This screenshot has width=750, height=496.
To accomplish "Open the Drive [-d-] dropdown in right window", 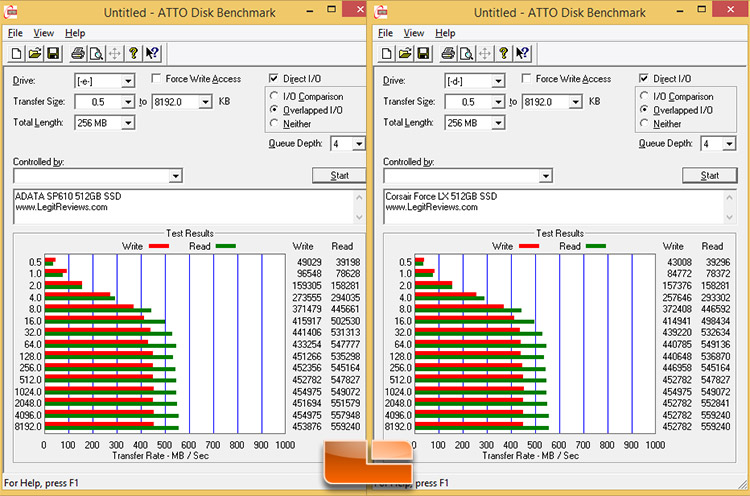I will point(498,81).
